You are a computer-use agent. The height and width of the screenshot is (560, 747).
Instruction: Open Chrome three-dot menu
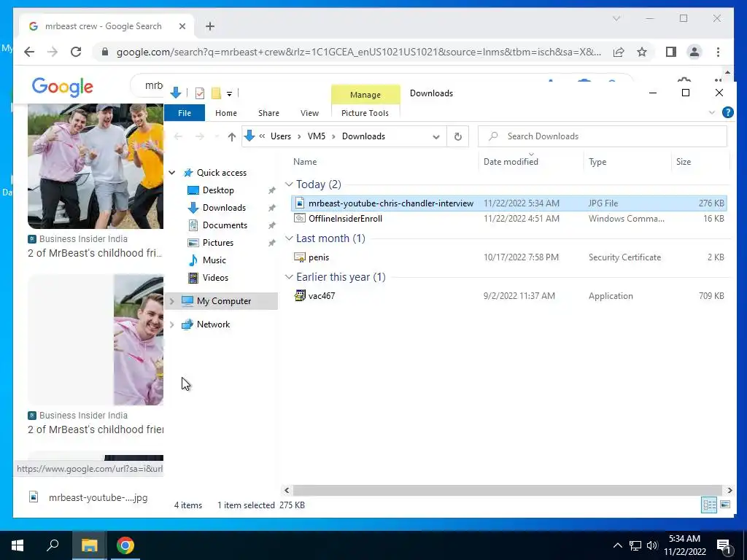point(718,52)
